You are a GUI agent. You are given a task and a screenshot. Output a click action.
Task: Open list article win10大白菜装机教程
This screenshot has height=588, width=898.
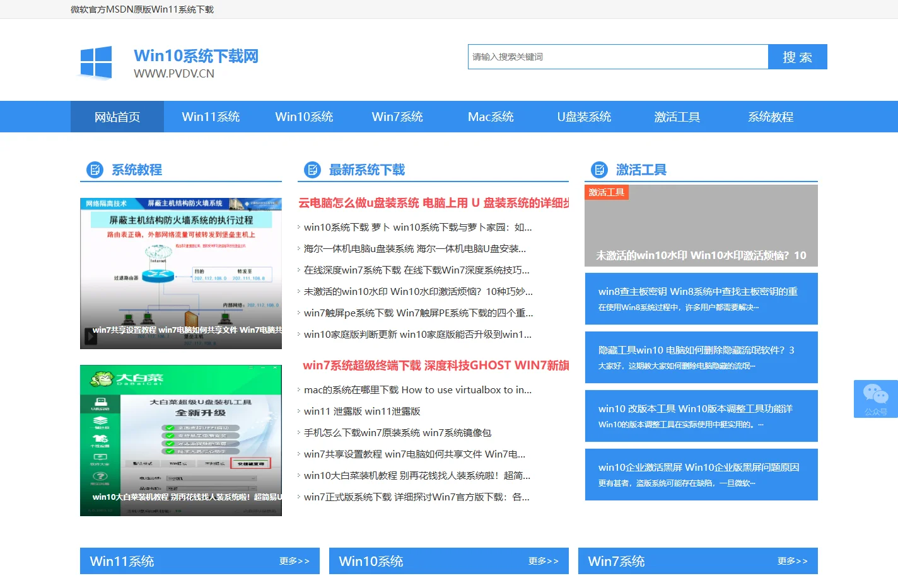(417, 476)
